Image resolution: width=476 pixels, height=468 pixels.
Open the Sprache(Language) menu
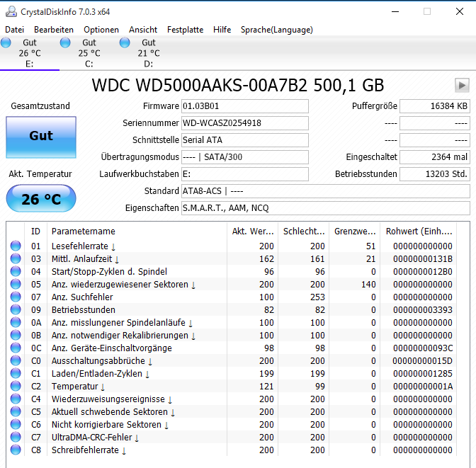tap(277, 30)
